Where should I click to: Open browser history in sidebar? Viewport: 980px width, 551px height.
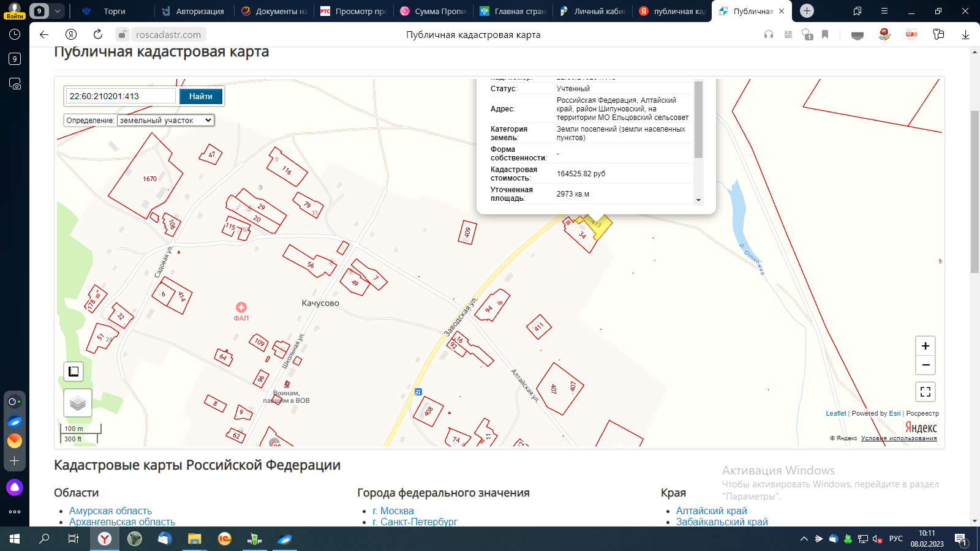pyautogui.click(x=15, y=35)
